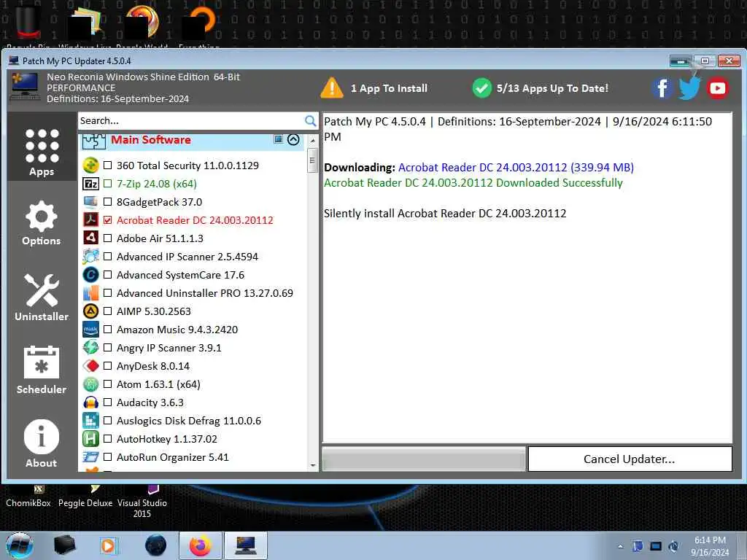Click the 7-Zip app icon
This screenshot has height=560, width=747.
(90, 183)
